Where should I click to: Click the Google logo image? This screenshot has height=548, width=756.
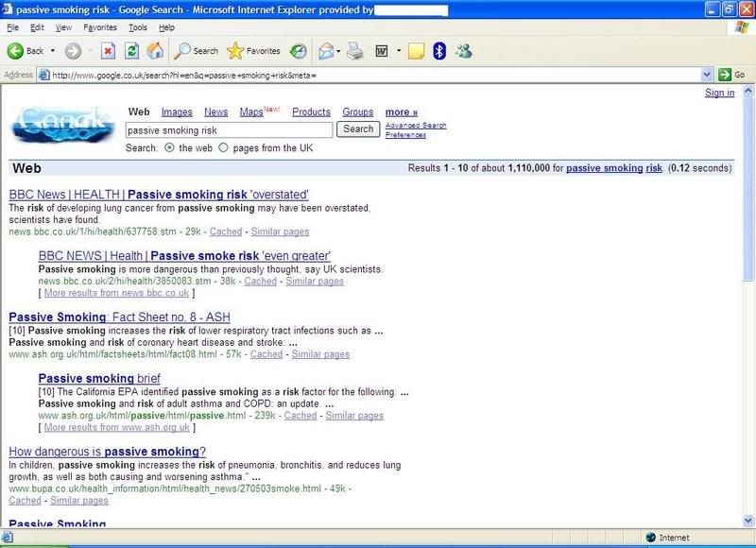(63, 125)
